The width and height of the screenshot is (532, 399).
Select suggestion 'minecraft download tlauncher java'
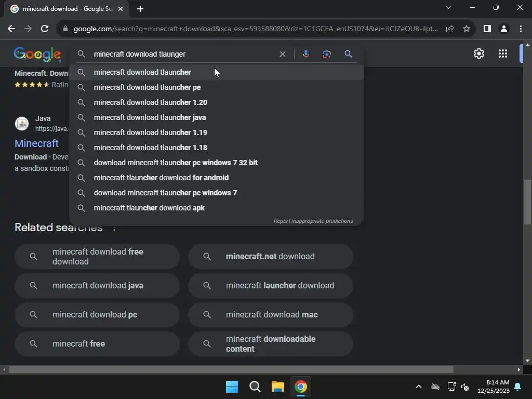217,117
